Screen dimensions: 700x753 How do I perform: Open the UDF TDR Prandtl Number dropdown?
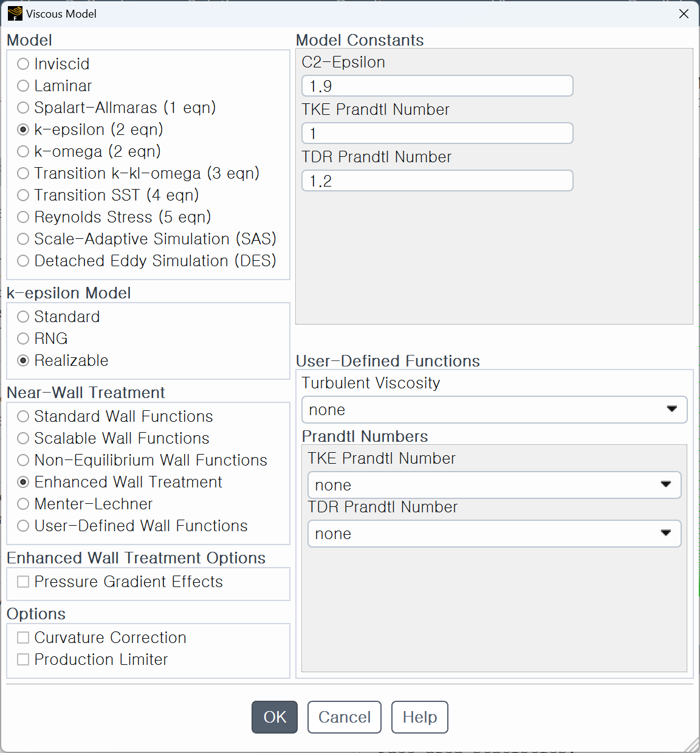click(494, 534)
